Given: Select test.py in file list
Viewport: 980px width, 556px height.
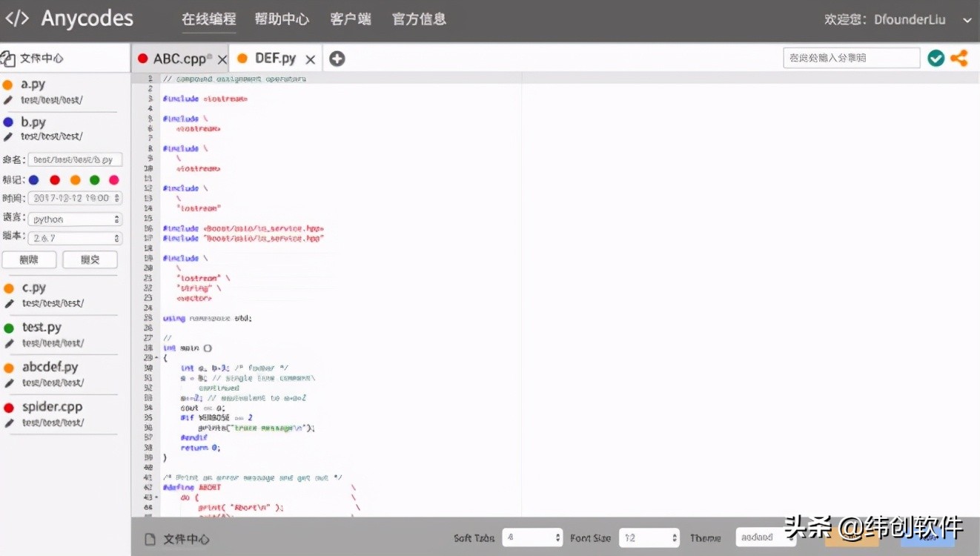Looking at the screenshot, I should pyautogui.click(x=42, y=327).
